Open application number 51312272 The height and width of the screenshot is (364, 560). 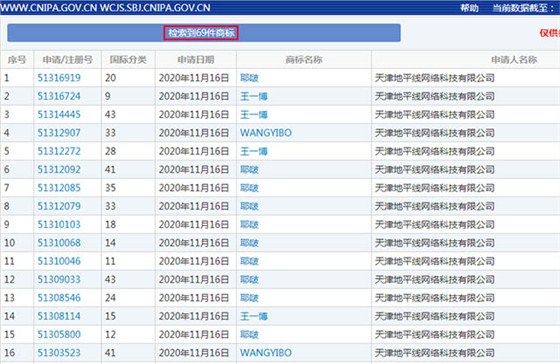(x=59, y=151)
